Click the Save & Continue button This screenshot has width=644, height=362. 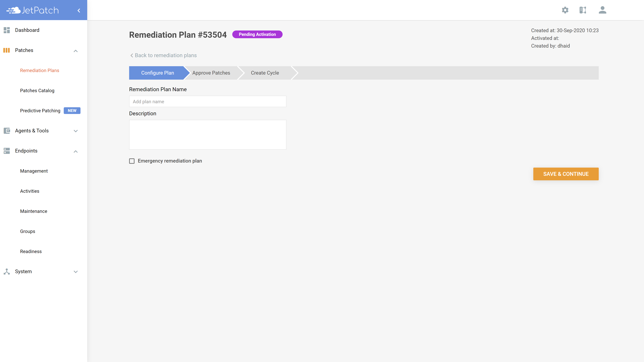pos(566,174)
